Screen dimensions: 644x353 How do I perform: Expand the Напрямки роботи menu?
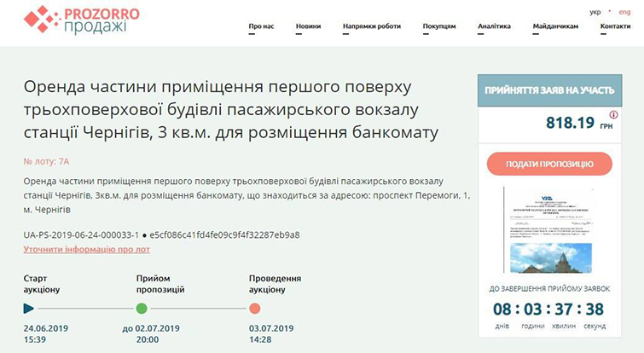(371, 26)
